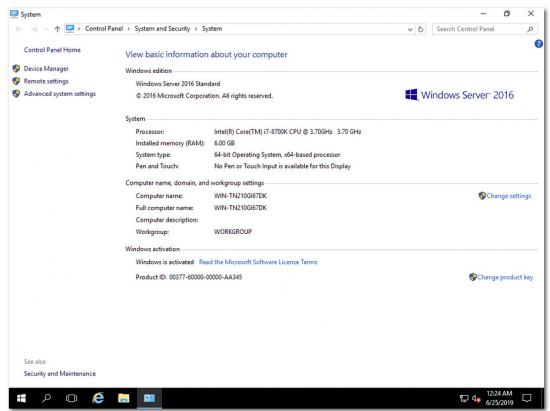
Task: Open Advanced system settings
Action: click(x=60, y=94)
